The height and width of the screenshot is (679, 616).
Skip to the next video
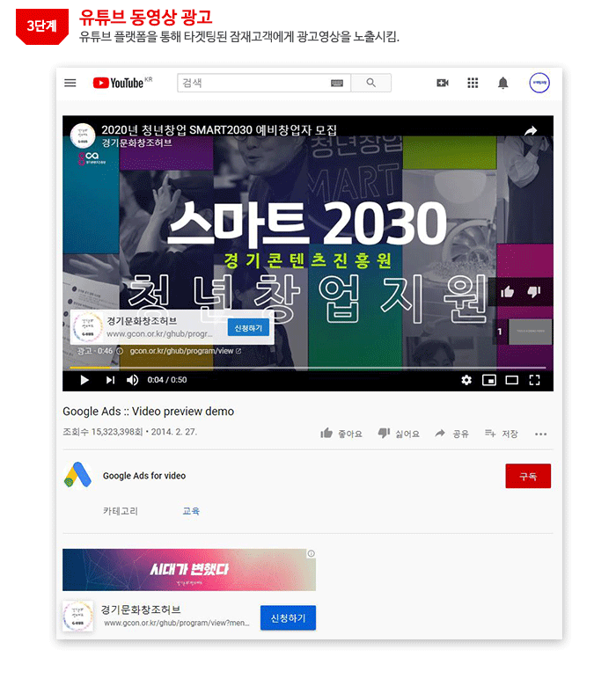111,380
